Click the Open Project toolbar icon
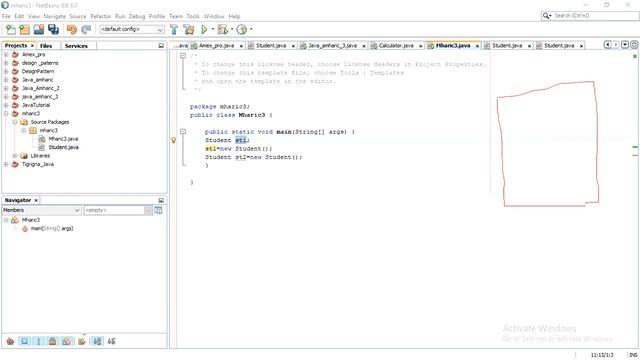Viewport: 640px width, 360px height. pyautogui.click(x=39, y=29)
